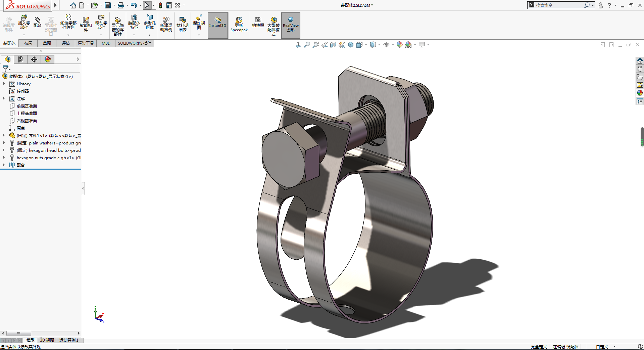Image resolution: width=644 pixels, height=350 pixels.
Task: Click 参考几何体 Reference Geometry tool
Action: [150, 23]
